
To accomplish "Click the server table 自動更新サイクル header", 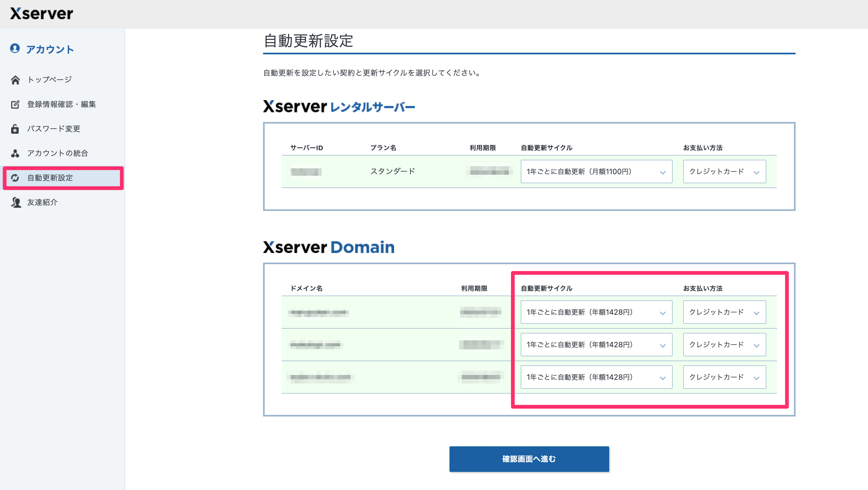I will [x=546, y=148].
